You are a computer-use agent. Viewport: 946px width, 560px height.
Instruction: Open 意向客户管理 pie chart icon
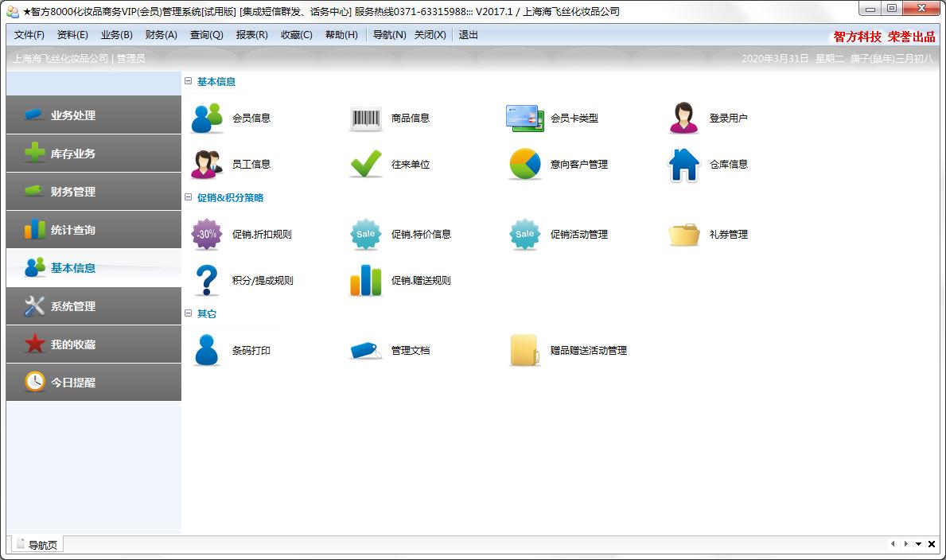tap(525, 164)
